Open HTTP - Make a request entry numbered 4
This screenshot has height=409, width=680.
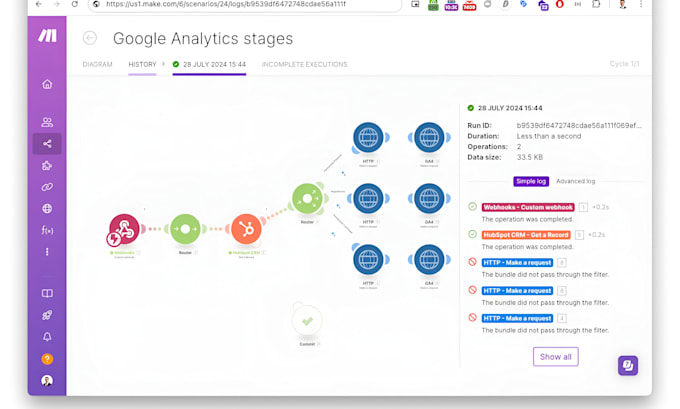coord(517,318)
